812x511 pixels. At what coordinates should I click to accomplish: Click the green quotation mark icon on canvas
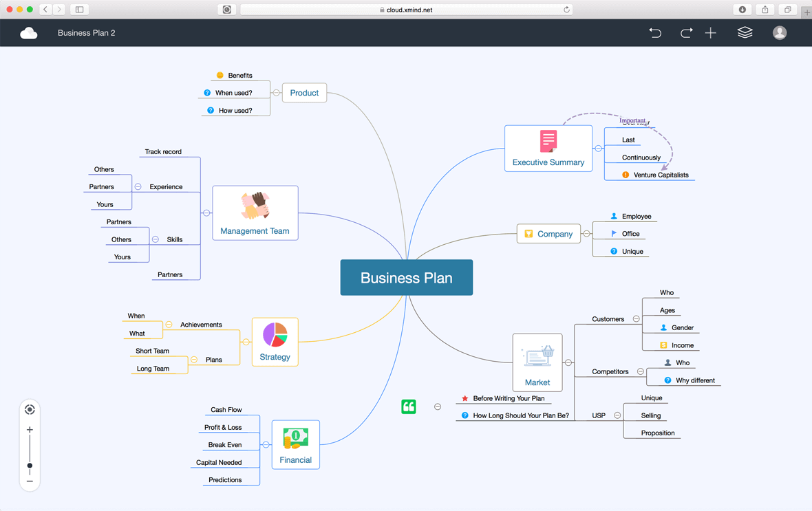[x=409, y=406]
